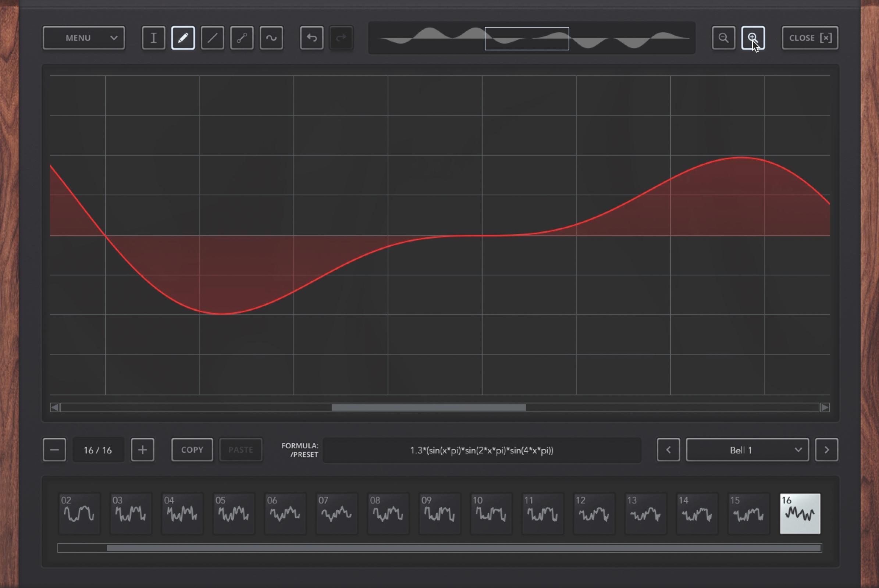Image resolution: width=879 pixels, height=588 pixels.
Task: Select waveform thumbnail 02
Action: coord(79,513)
